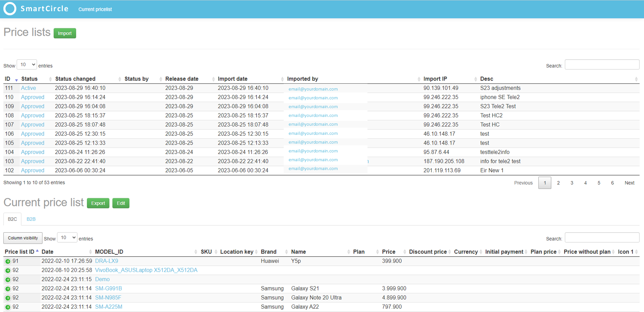The height and width of the screenshot is (312, 644).
Task: Go to page 4 of price lists
Action: [585, 183]
